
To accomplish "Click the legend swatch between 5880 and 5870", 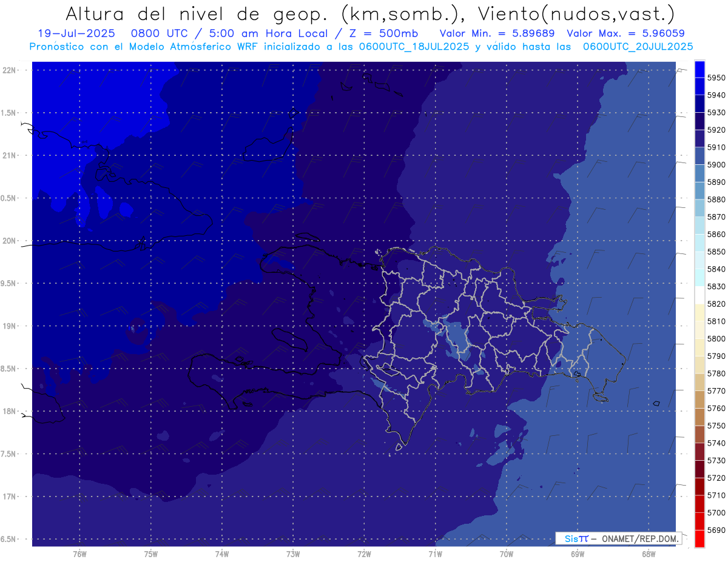I will [x=699, y=208].
